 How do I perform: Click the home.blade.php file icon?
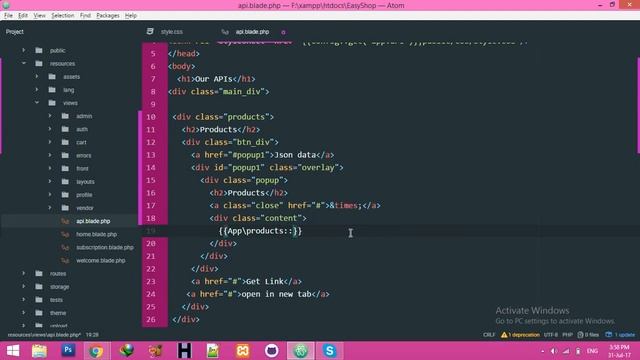[x=65, y=234]
